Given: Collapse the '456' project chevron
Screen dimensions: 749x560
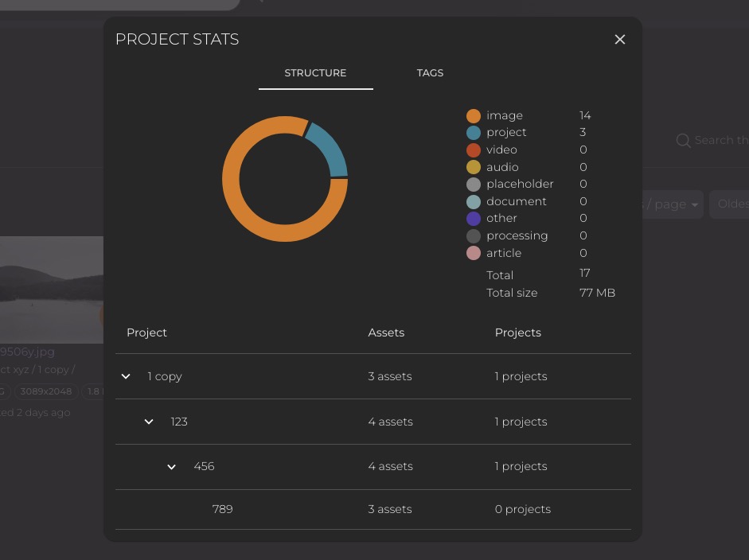Looking at the screenshot, I should 171,467.
